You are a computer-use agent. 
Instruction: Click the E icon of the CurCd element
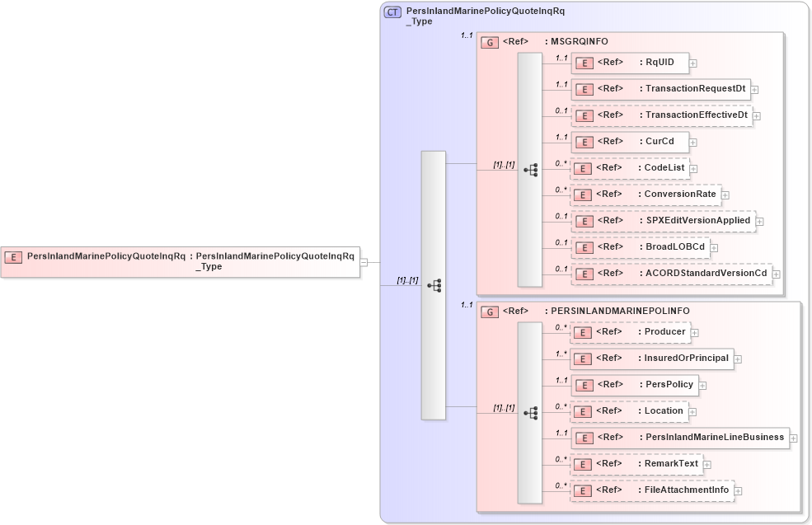click(x=584, y=141)
